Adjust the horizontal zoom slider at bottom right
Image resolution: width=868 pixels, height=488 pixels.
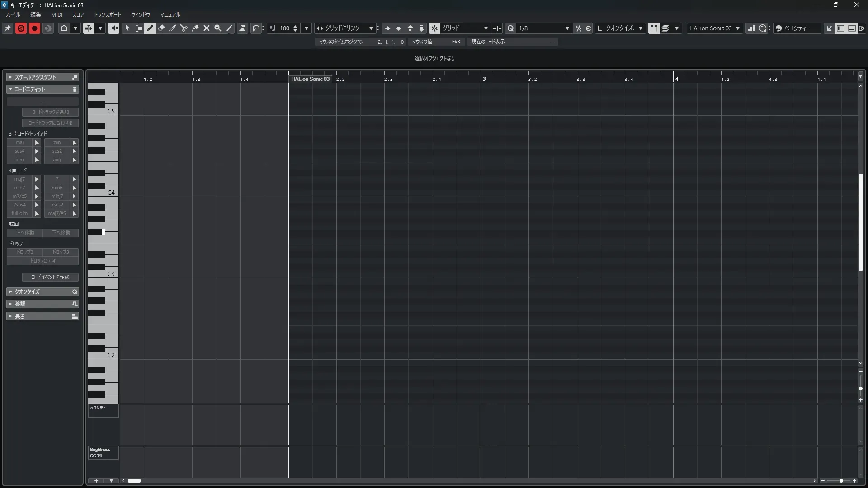click(841, 481)
